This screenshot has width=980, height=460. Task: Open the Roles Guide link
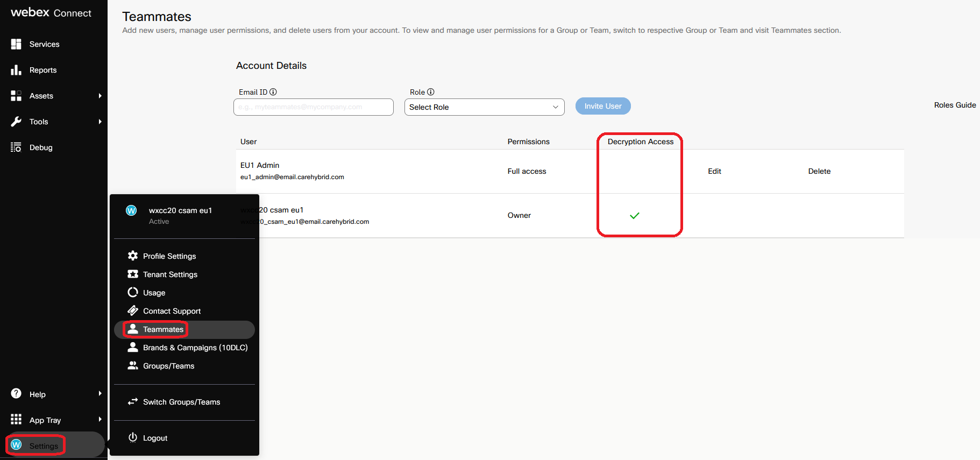(x=955, y=105)
